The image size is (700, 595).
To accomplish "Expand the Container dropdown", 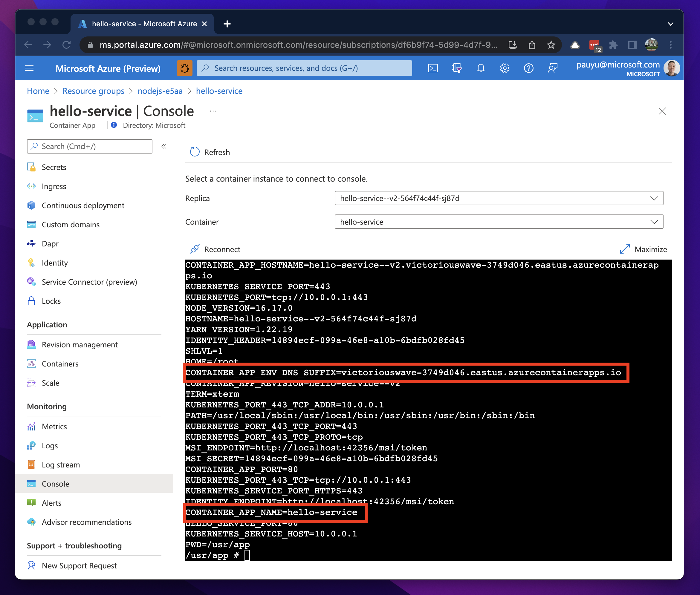I will (x=499, y=222).
